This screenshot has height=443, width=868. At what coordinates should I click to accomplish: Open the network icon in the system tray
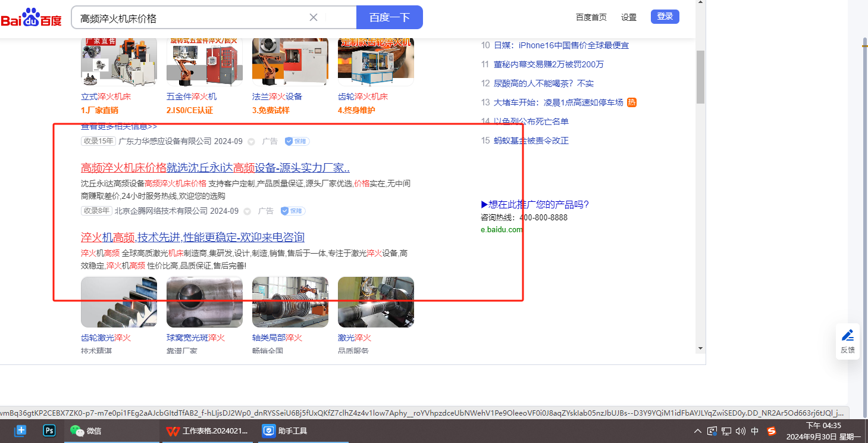pos(726,431)
